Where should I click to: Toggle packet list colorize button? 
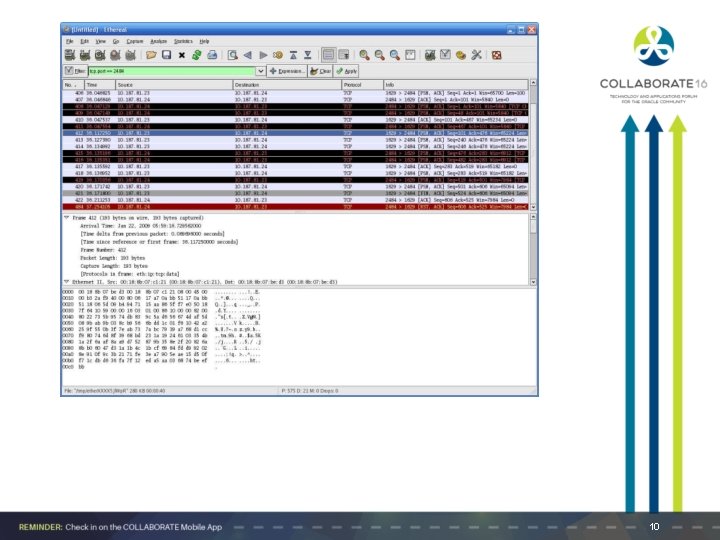328,55
